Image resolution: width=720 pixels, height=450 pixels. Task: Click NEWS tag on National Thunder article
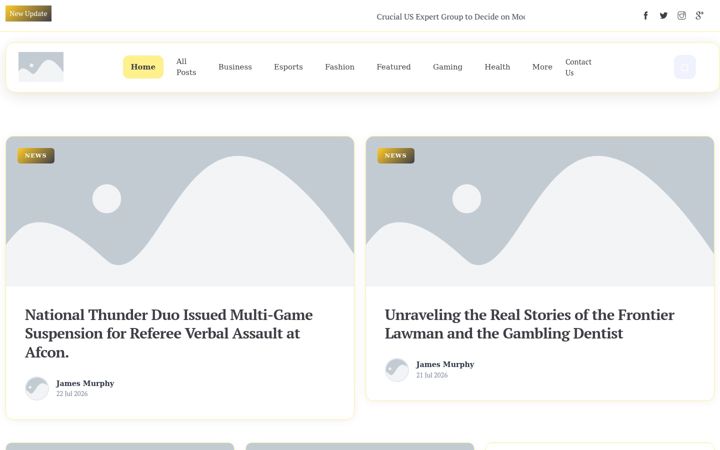point(36,156)
